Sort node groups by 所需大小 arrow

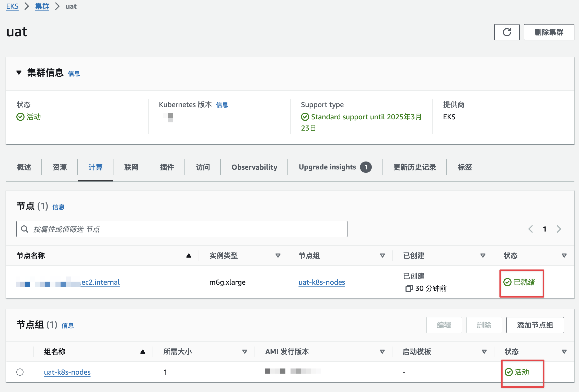click(245, 352)
